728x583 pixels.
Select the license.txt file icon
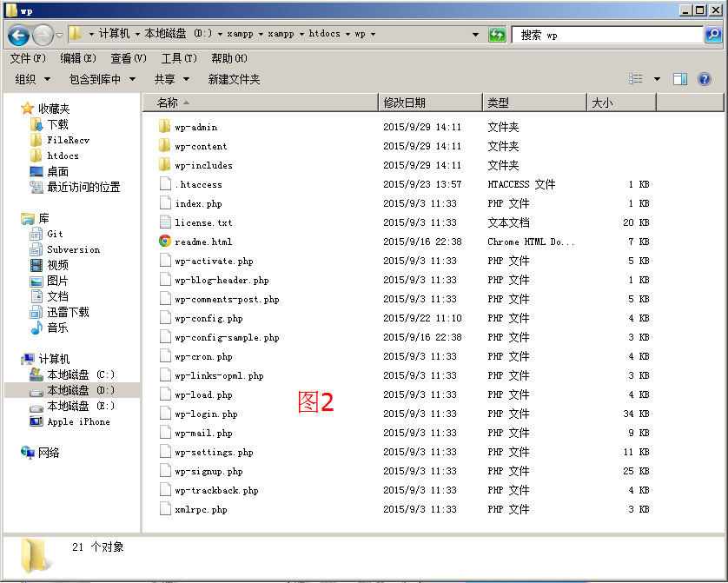tap(165, 222)
